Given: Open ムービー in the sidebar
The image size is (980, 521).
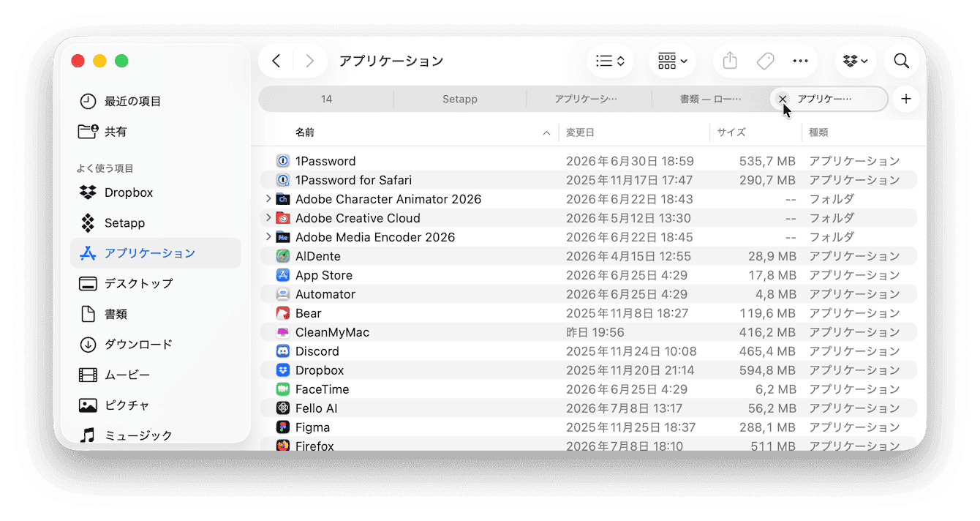Looking at the screenshot, I should click(156, 375).
